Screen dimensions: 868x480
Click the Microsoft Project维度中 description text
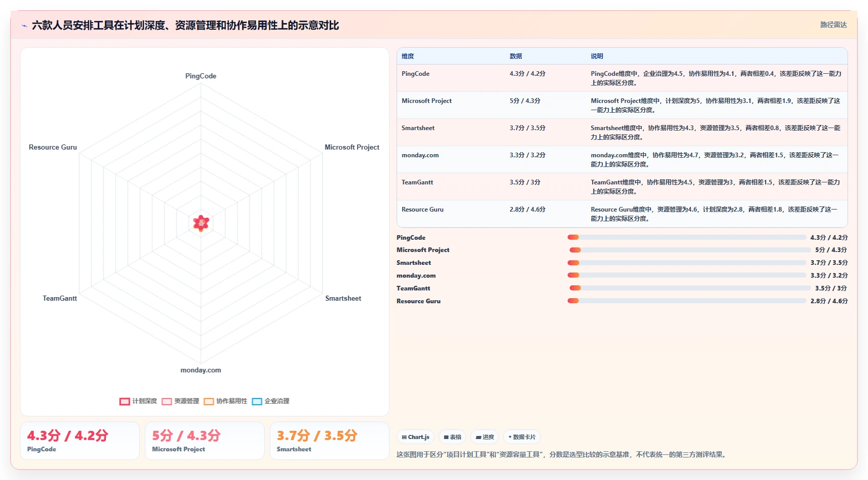715,106
